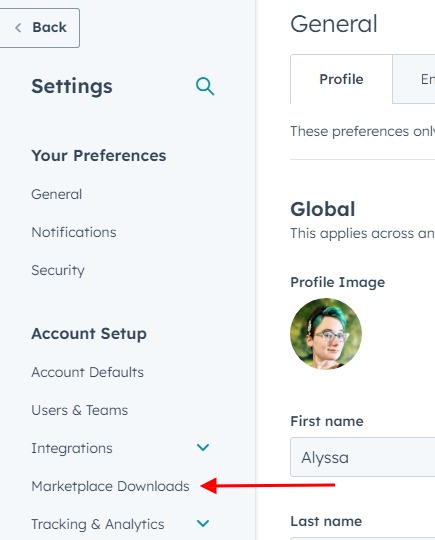Expand the Integrations chevron
The height and width of the screenshot is (540, 435).
(x=203, y=447)
